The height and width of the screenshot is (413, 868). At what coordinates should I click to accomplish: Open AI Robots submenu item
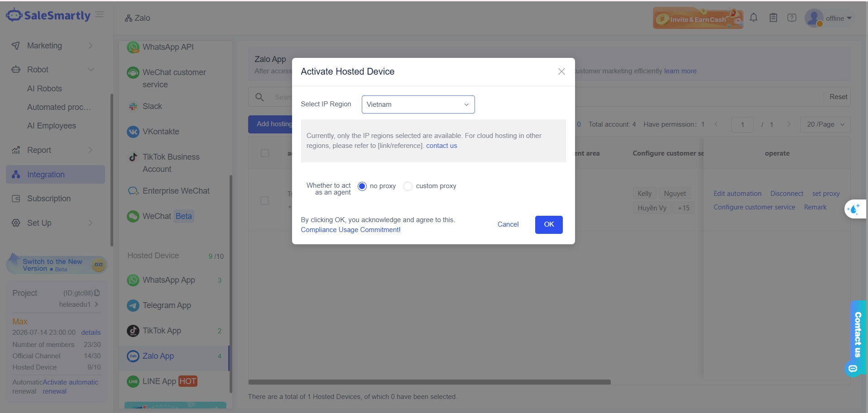point(44,89)
